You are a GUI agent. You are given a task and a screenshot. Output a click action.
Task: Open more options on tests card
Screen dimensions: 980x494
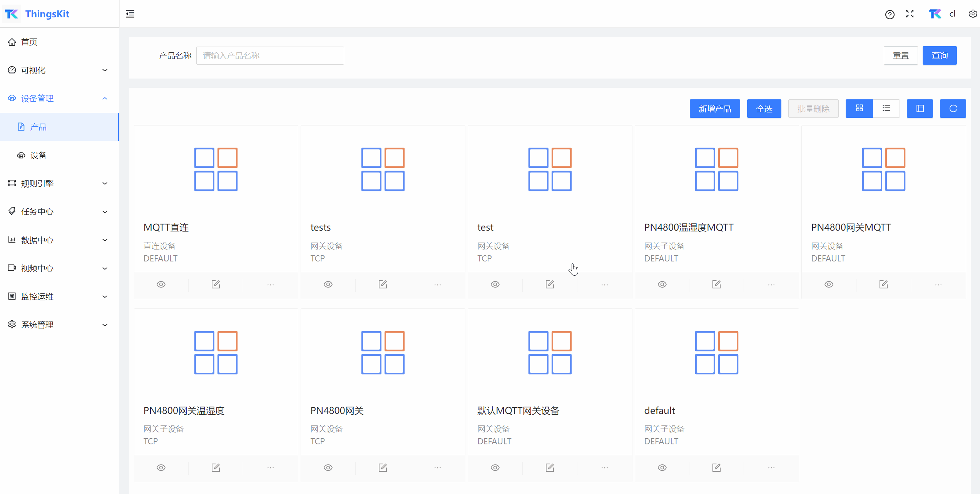[x=438, y=285]
